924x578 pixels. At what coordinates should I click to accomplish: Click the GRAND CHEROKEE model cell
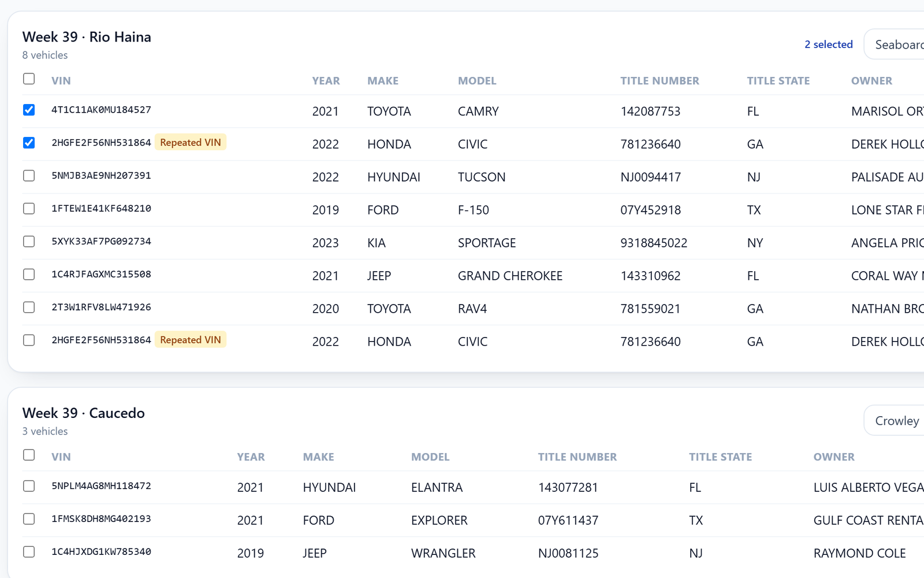pos(510,276)
